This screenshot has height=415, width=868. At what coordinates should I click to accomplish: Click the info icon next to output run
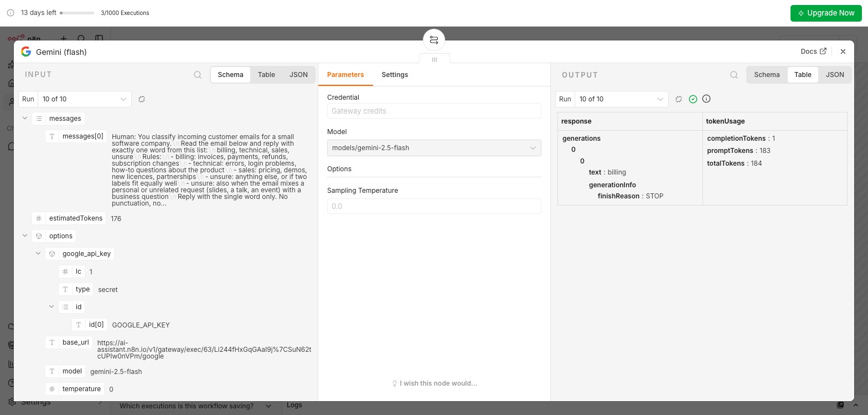pyautogui.click(x=706, y=99)
